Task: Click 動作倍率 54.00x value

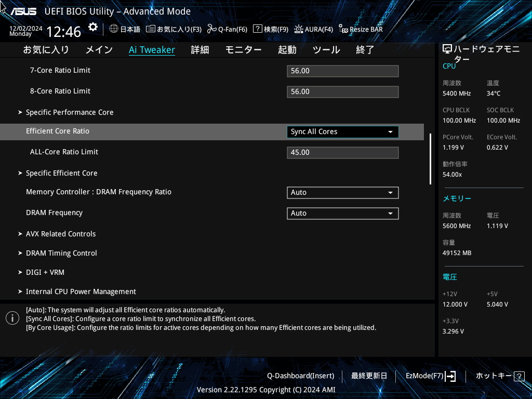Action: click(452, 175)
